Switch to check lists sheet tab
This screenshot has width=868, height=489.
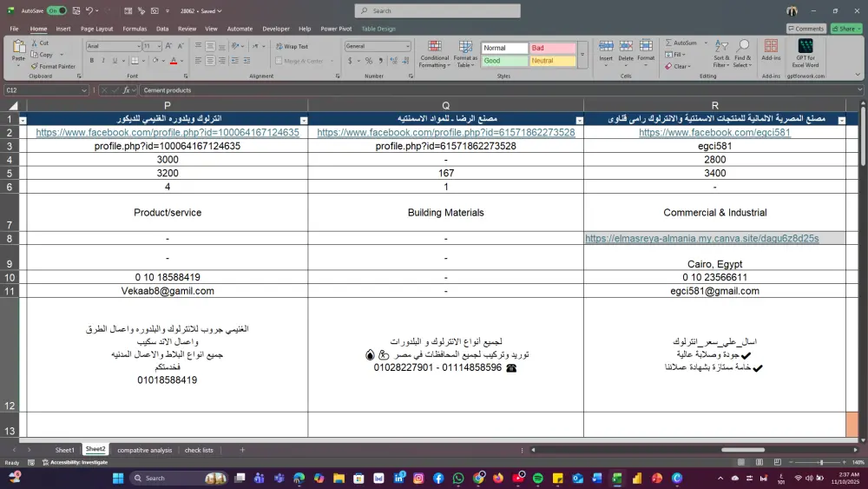coord(199,450)
